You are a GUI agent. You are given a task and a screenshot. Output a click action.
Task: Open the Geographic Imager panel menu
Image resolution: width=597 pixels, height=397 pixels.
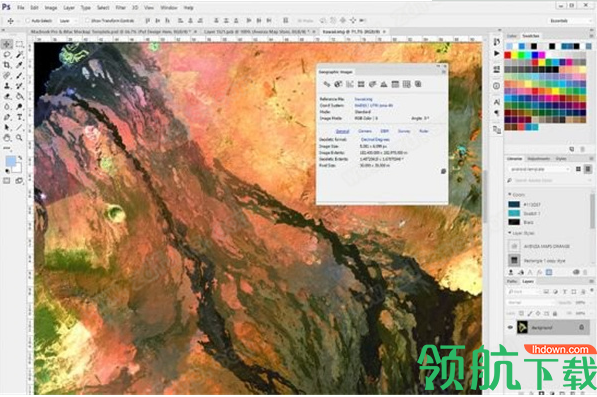tap(443, 72)
